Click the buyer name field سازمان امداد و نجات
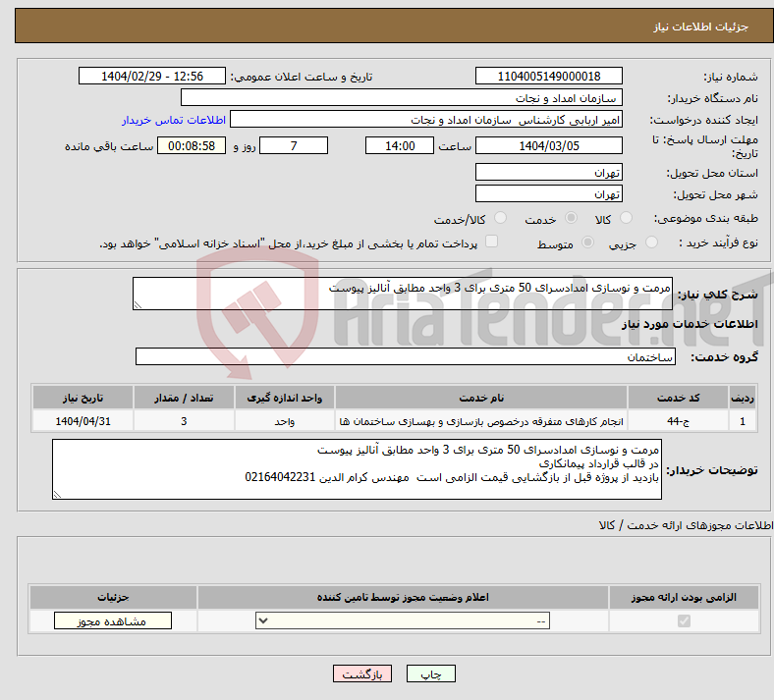Viewport: 774px width, 700px height. pos(402,97)
